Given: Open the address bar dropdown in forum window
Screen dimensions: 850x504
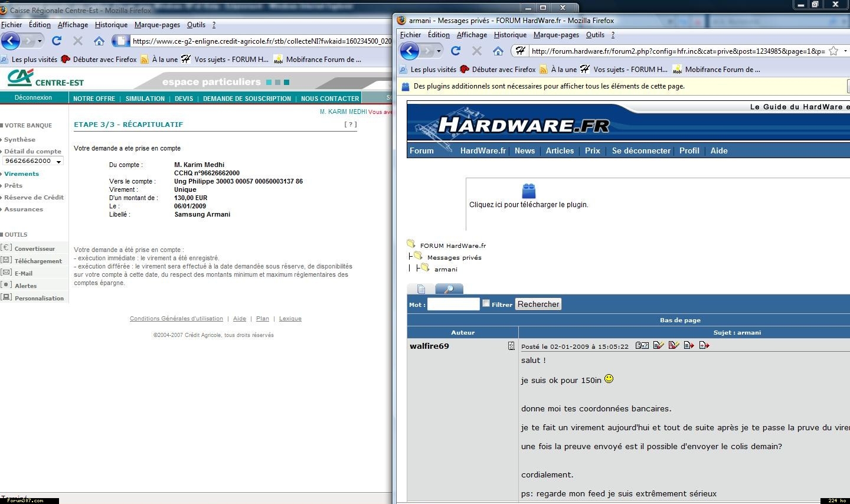Looking at the screenshot, I should click(x=845, y=51).
